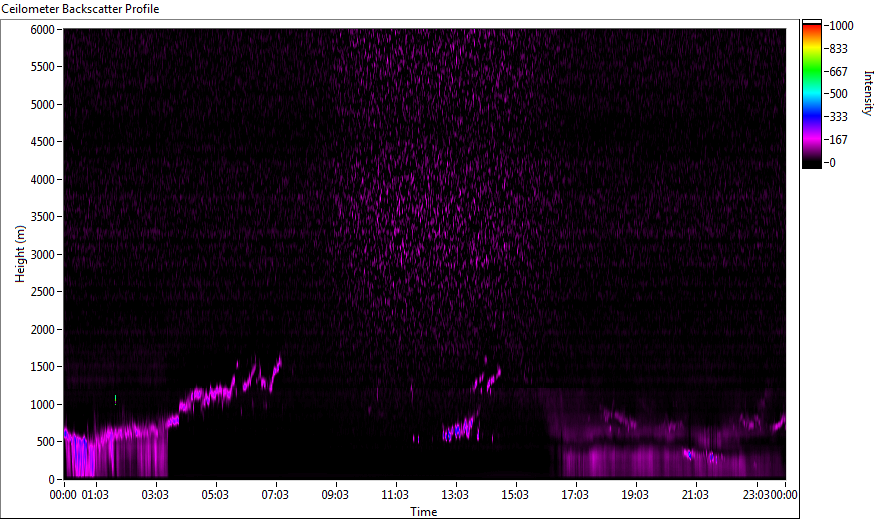Click the 17:03 time axis label
878x519 pixels.
pos(575,495)
